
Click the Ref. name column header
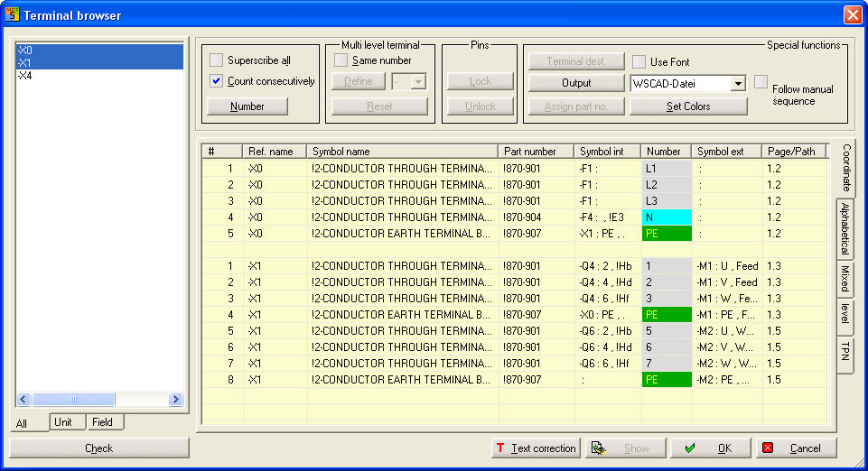(275, 152)
